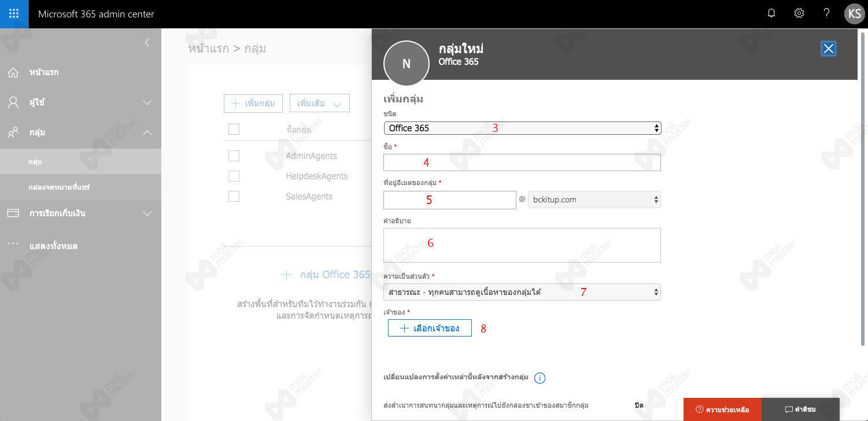The height and width of the screenshot is (421, 868).
Task: Click into the group email address field
Action: tap(450, 200)
